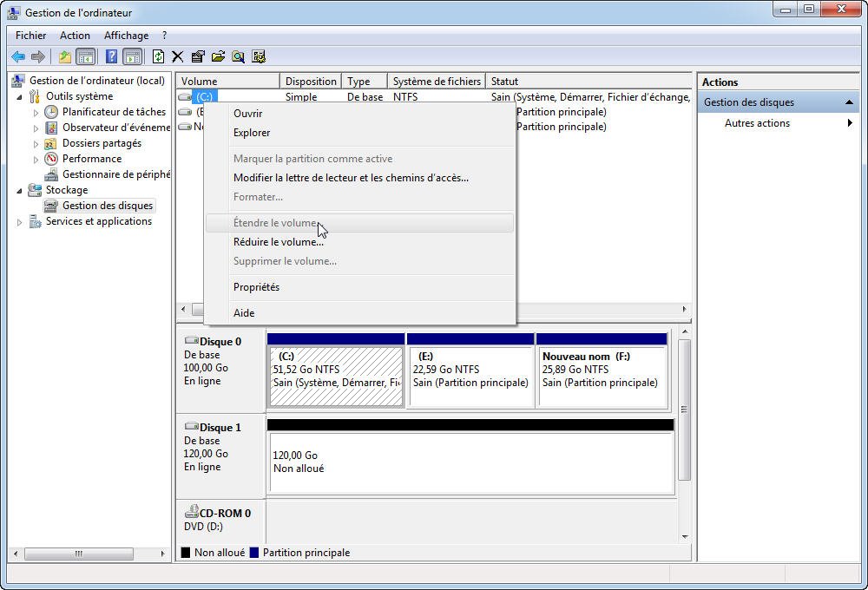
Task: Click the Statut column header
Action: coord(589,82)
